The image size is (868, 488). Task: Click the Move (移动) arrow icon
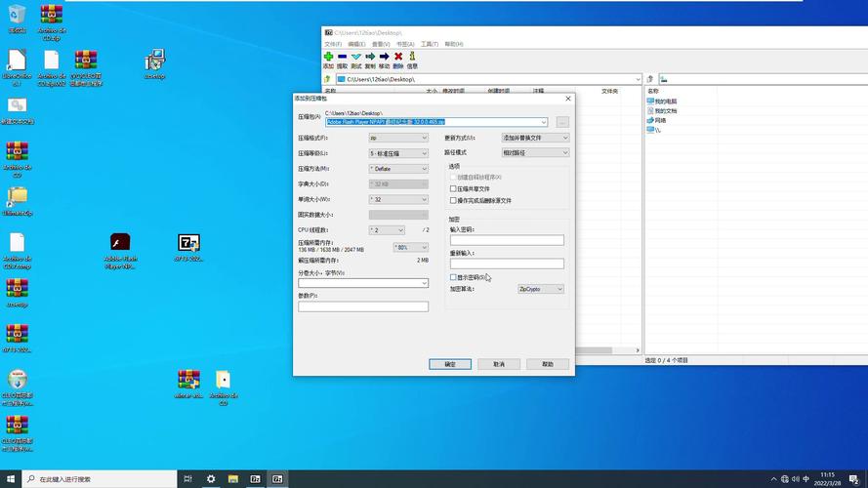tap(384, 57)
